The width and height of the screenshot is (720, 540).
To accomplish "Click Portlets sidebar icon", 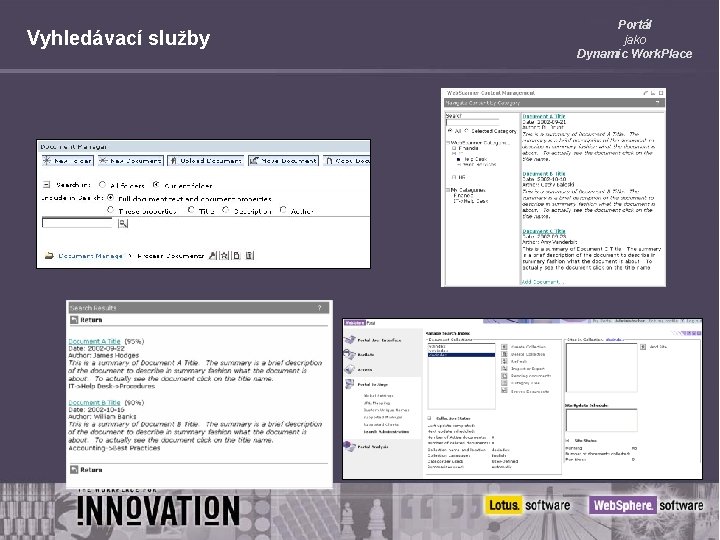I will pyautogui.click(x=350, y=354).
